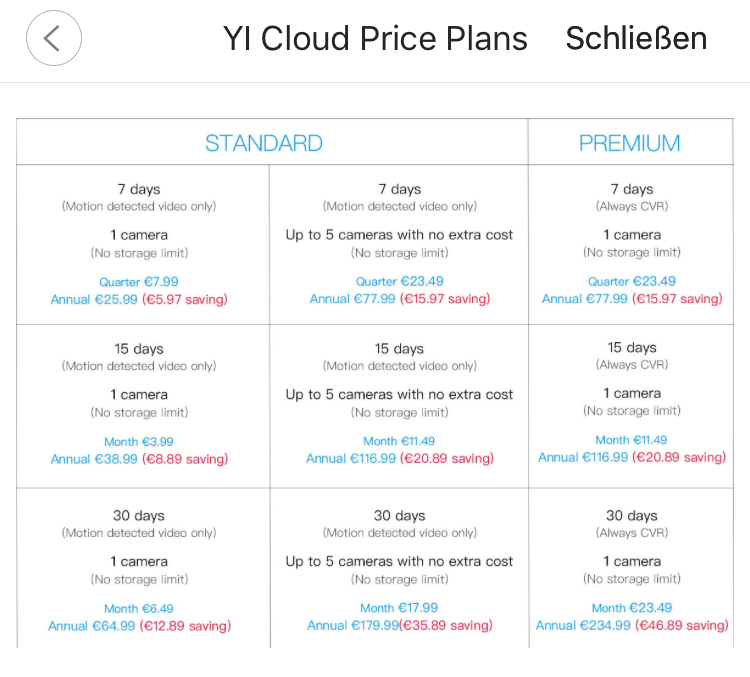Image resolution: width=750 pixels, height=677 pixels.
Task: Select Annual €234.99 premium 30 days
Action: 583,625
